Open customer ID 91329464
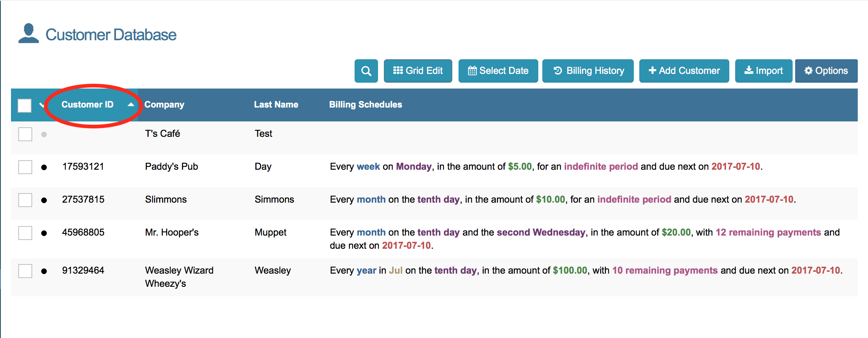This screenshot has height=338, width=868. click(x=83, y=270)
